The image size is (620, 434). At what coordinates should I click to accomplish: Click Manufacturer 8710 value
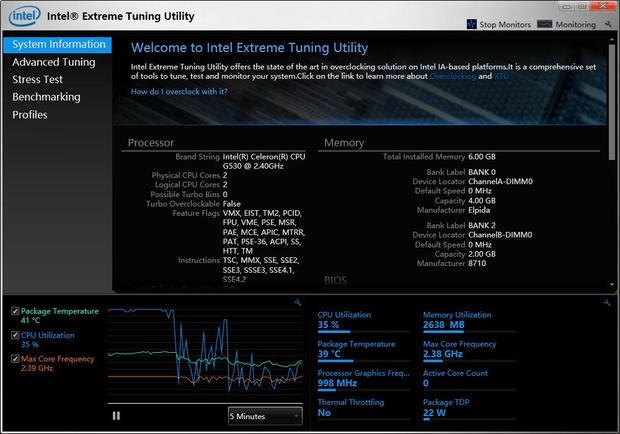pos(477,263)
